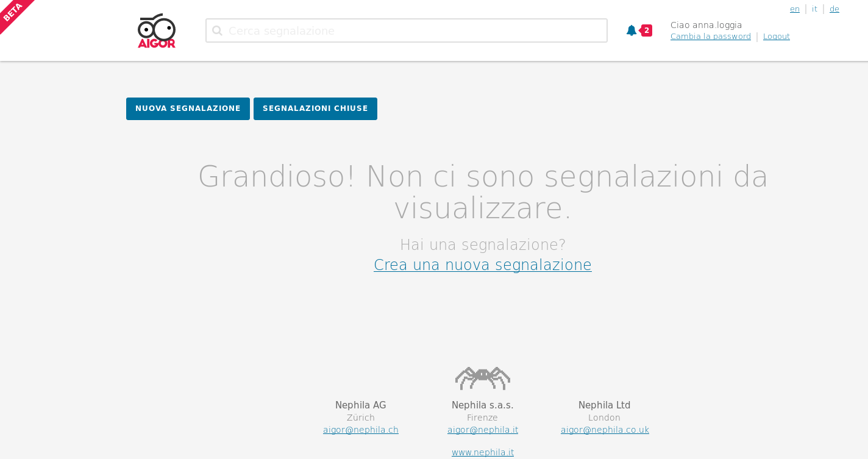Switch language to English (en)

pyautogui.click(x=795, y=9)
